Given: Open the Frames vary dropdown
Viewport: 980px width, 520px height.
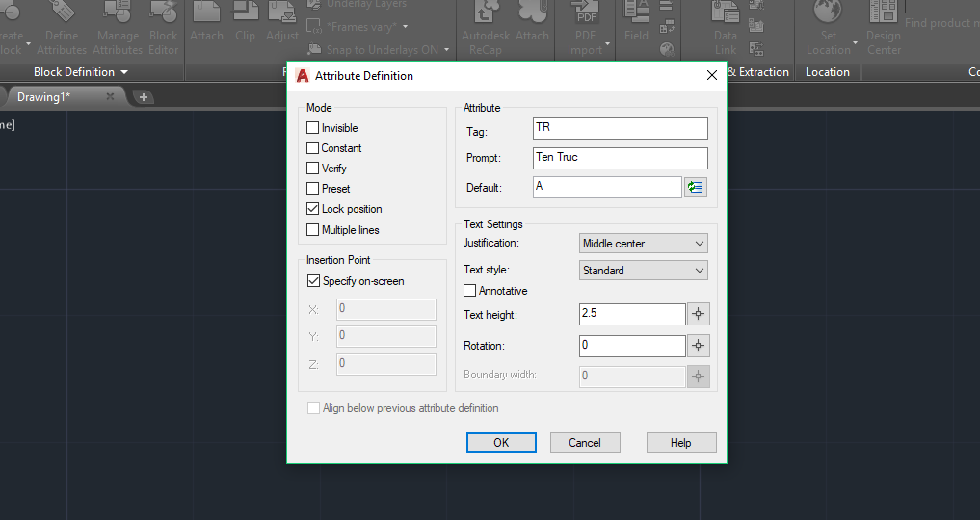Looking at the screenshot, I should pos(406,27).
